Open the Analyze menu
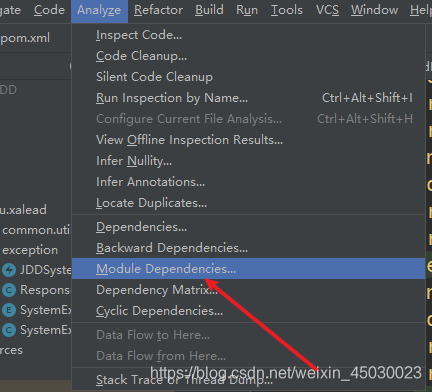The image size is (432, 392). 99,10
